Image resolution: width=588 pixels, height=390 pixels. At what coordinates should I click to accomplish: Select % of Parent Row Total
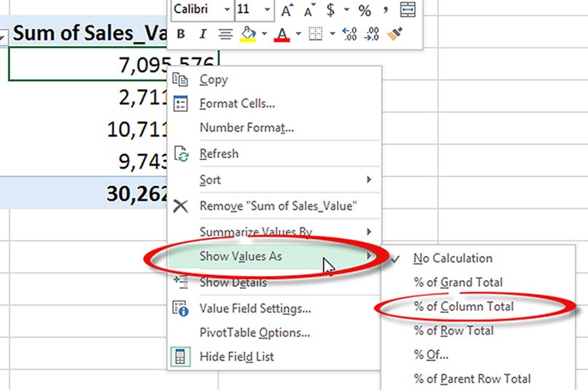coord(478,379)
